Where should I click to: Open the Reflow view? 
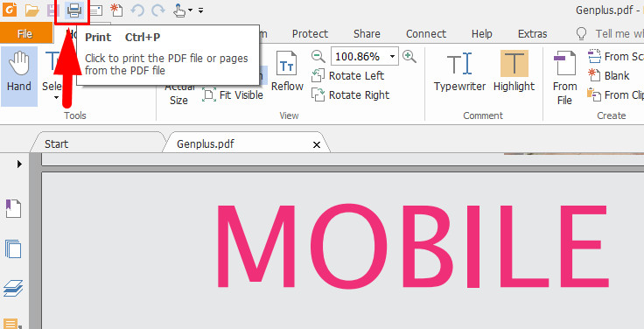287,72
